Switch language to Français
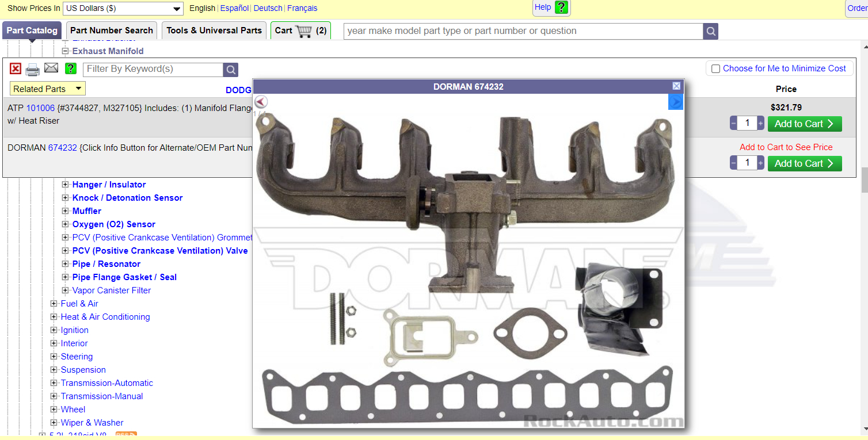This screenshot has height=440, width=868. (x=302, y=8)
